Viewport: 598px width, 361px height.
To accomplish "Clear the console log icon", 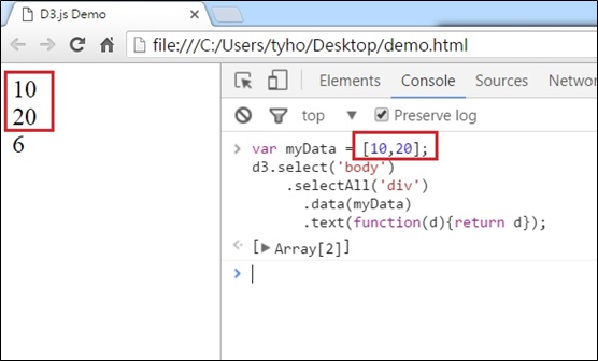I will [244, 115].
